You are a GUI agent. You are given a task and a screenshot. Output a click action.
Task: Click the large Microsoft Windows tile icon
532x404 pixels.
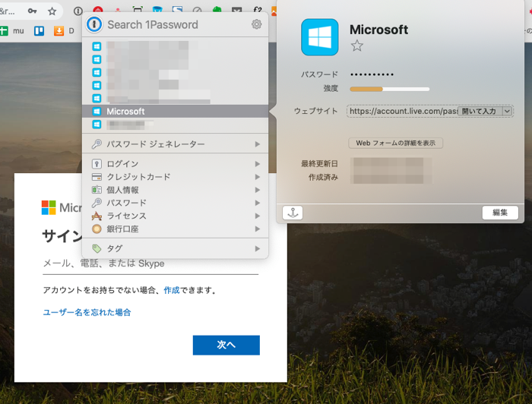320,37
